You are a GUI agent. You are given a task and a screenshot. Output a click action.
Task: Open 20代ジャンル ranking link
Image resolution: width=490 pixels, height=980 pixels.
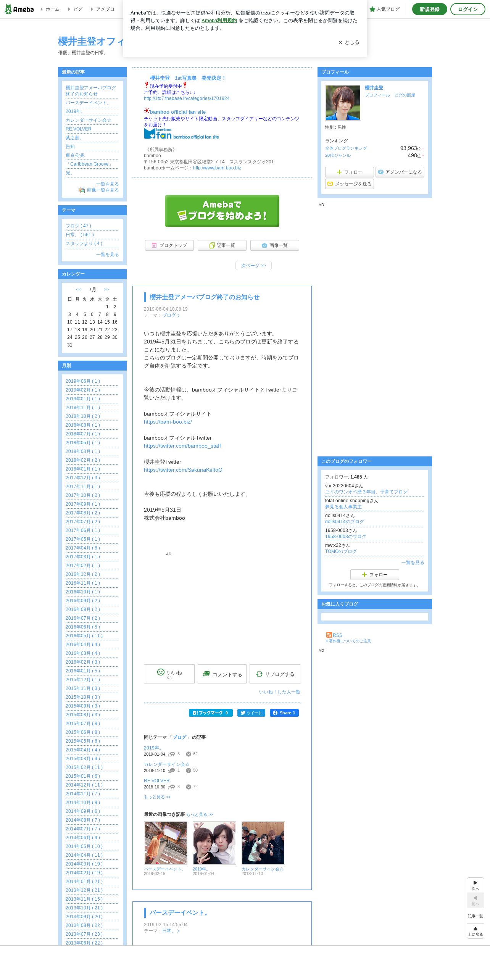click(x=338, y=155)
